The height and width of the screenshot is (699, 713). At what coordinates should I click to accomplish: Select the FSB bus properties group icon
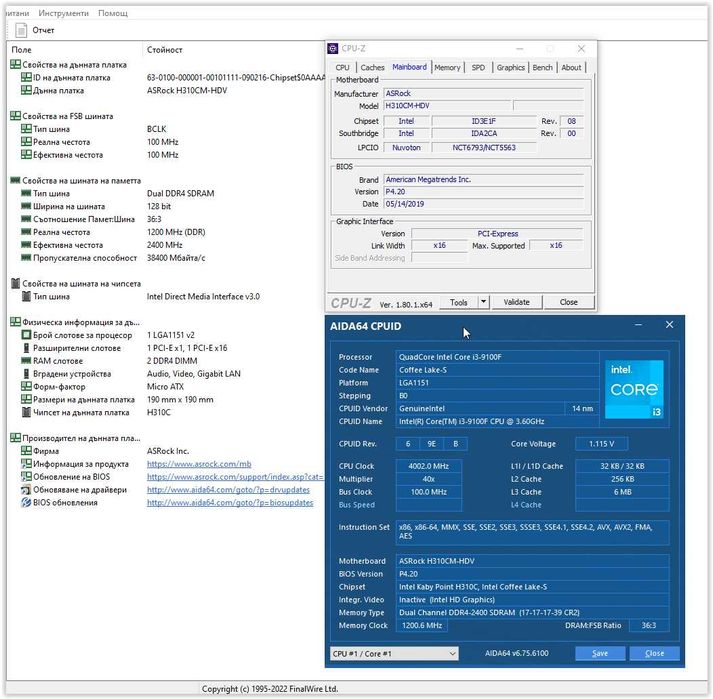(x=15, y=116)
